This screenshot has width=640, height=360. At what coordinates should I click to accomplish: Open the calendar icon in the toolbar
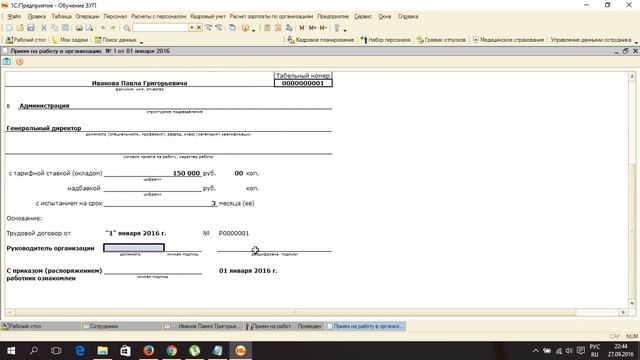coord(278,28)
